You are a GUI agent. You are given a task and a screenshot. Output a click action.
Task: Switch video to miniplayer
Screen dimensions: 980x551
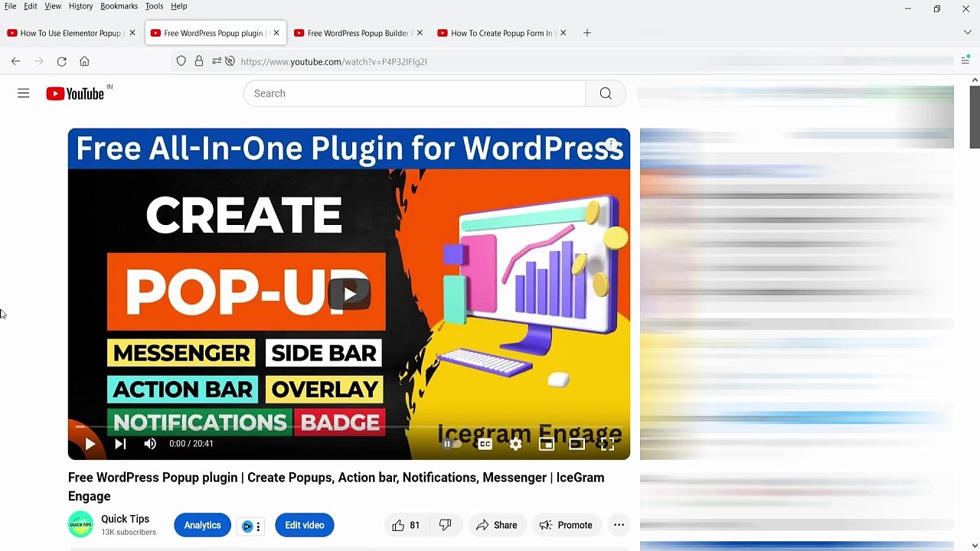pyautogui.click(x=546, y=444)
